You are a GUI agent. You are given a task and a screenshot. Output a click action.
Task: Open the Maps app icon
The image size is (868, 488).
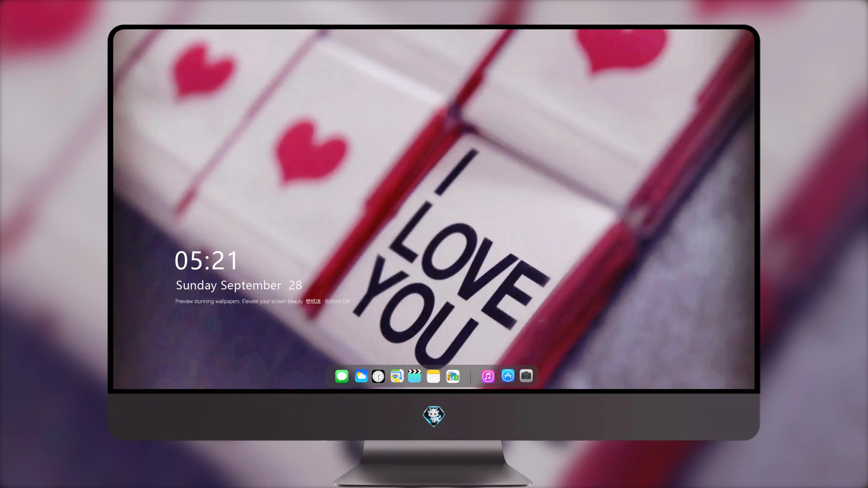[x=397, y=376]
